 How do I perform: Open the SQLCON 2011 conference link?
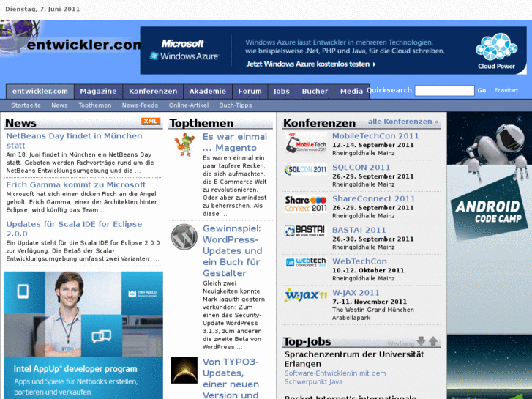click(x=361, y=167)
